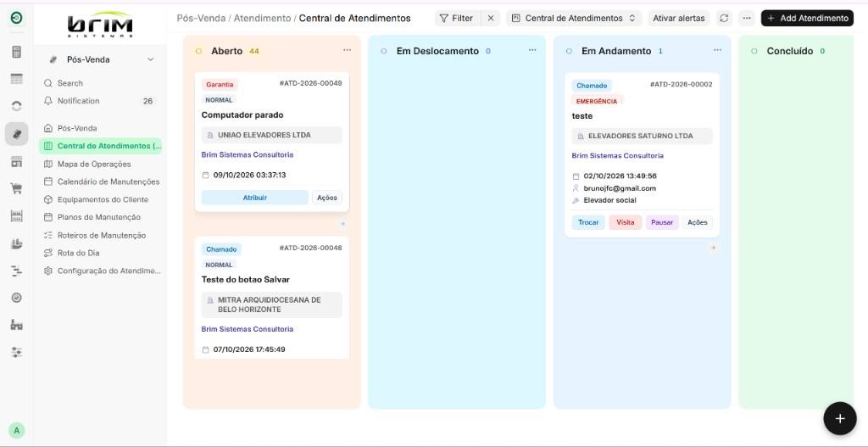Open Brim Sistemas Consultoria link on Teste do botao Salvar card
The height and width of the screenshot is (447, 868).
coord(248,329)
